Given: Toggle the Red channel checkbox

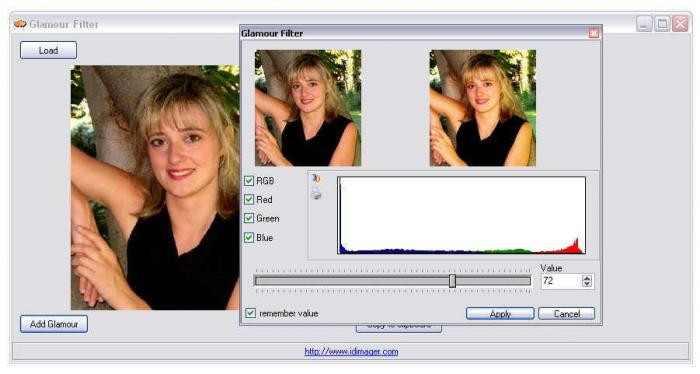Looking at the screenshot, I should [x=249, y=199].
